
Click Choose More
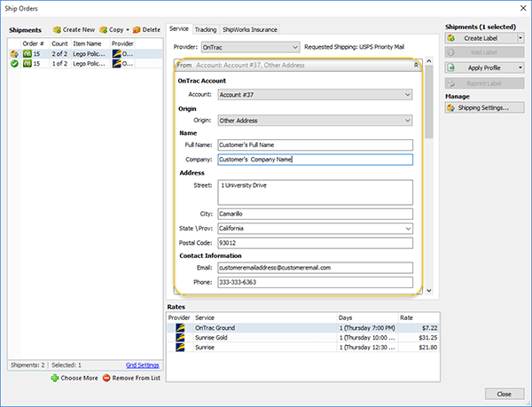click(74, 378)
